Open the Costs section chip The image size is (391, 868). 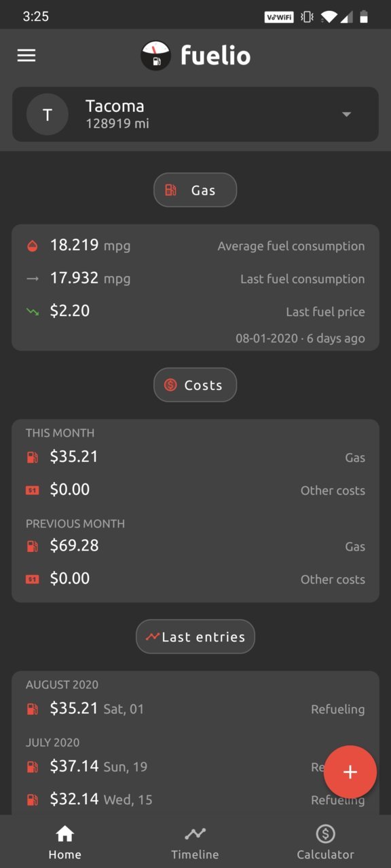[x=195, y=385]
